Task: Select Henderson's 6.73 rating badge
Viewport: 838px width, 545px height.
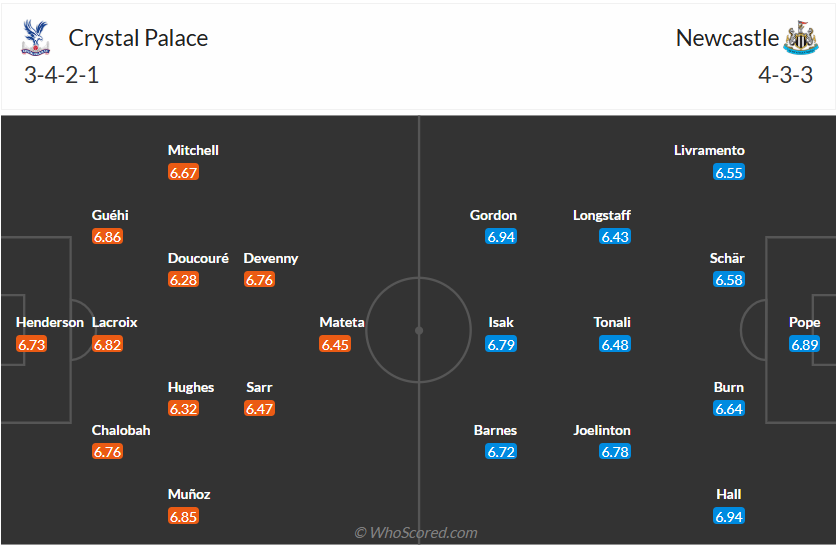Action: 32,344
